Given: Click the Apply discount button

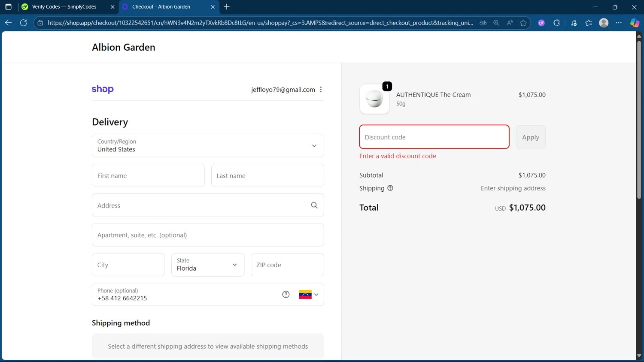Looking at the screenshot, I should coord(530,137).
